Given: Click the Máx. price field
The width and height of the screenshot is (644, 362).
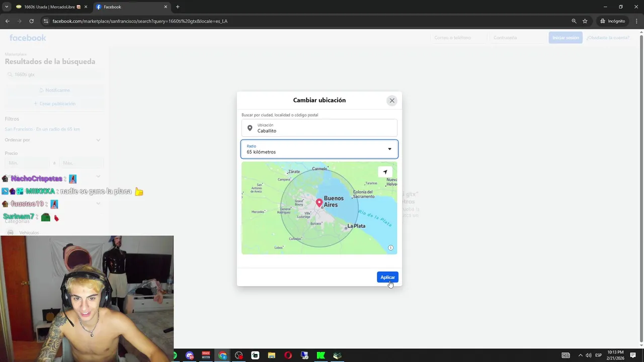Looking at the screenshot, I should pos(81,163).
